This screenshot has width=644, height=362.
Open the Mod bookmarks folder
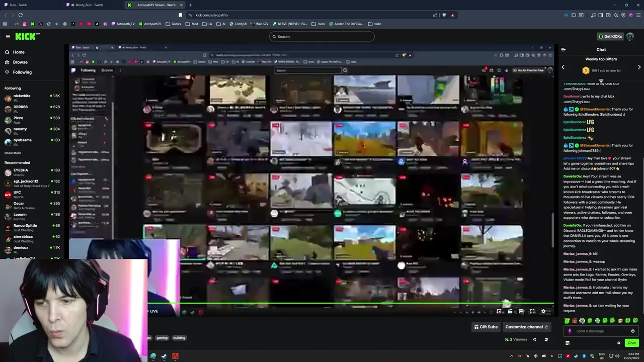point(192,24)
